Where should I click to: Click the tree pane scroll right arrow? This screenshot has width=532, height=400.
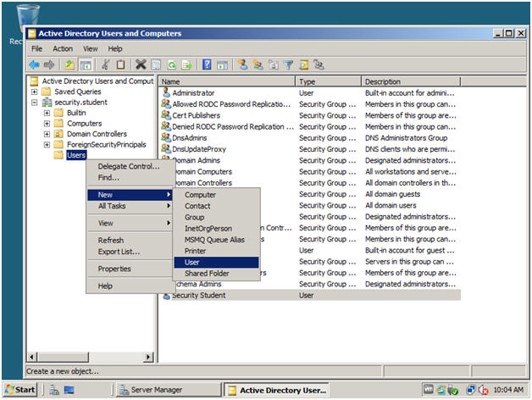click(148, 357)
